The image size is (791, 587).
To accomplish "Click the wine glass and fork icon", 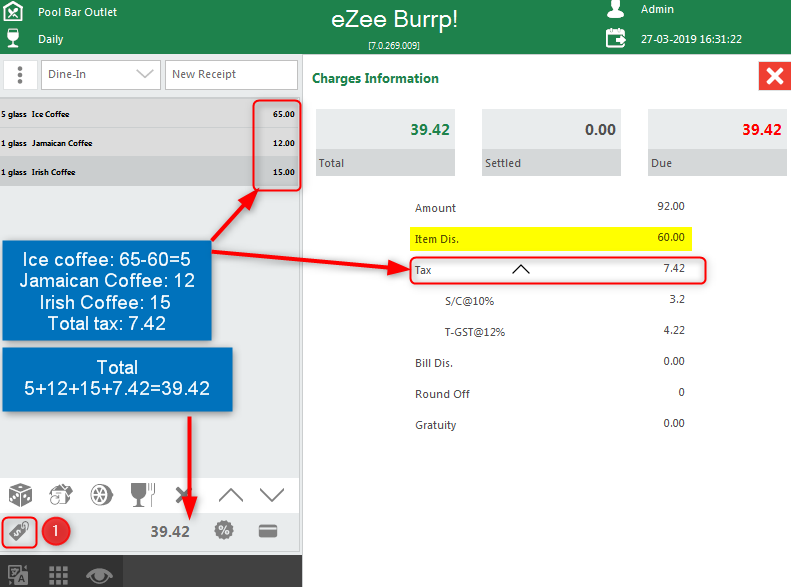I will (x=143, y=495).
